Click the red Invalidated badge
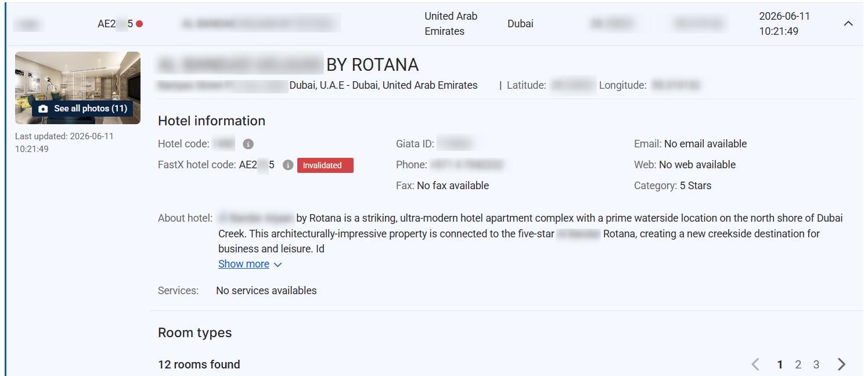This screenshot has width=868, height=376. click(325, 165)
